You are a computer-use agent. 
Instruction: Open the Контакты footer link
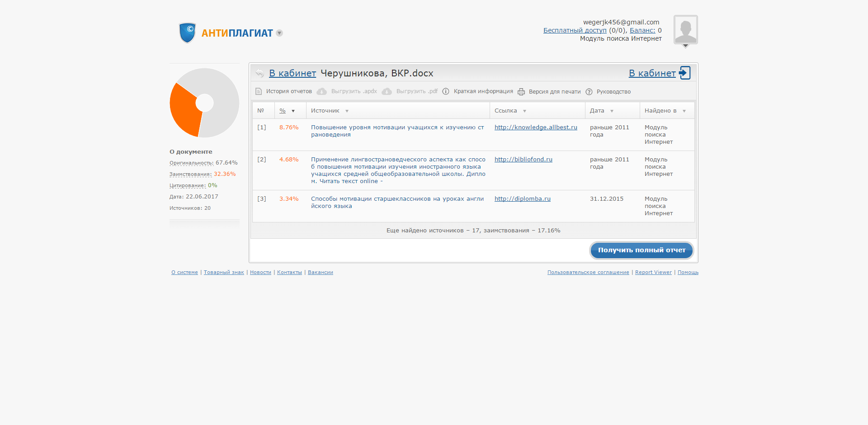[289, 272]
